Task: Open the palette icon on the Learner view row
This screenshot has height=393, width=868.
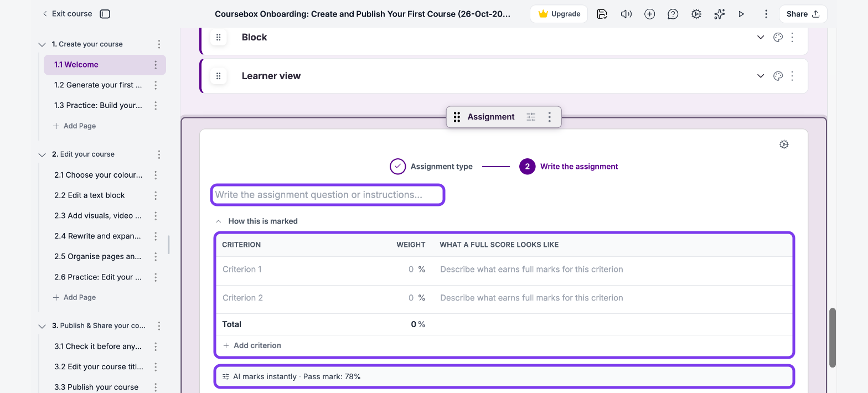Action: [x=778, y=76]
